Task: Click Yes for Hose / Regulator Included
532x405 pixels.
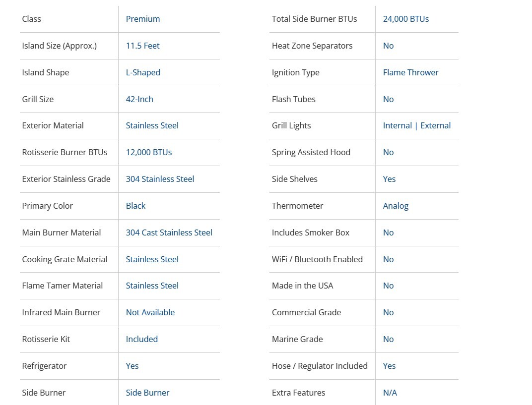Action: pos(389,366)
